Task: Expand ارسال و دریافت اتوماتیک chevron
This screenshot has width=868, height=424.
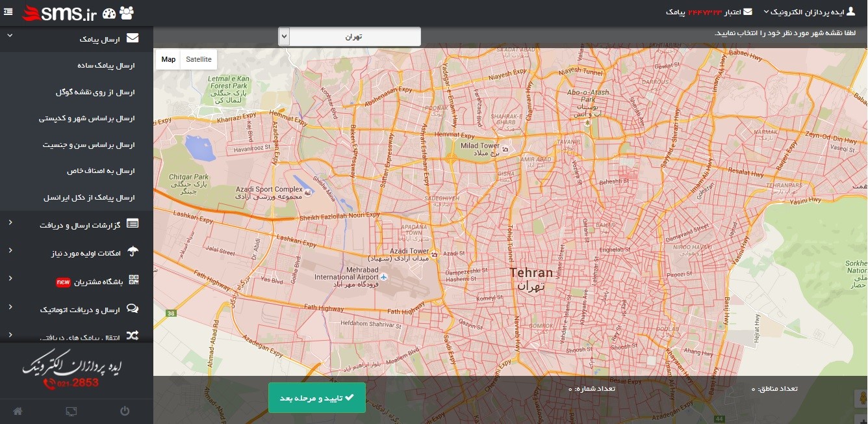Action: click(10, 307)
